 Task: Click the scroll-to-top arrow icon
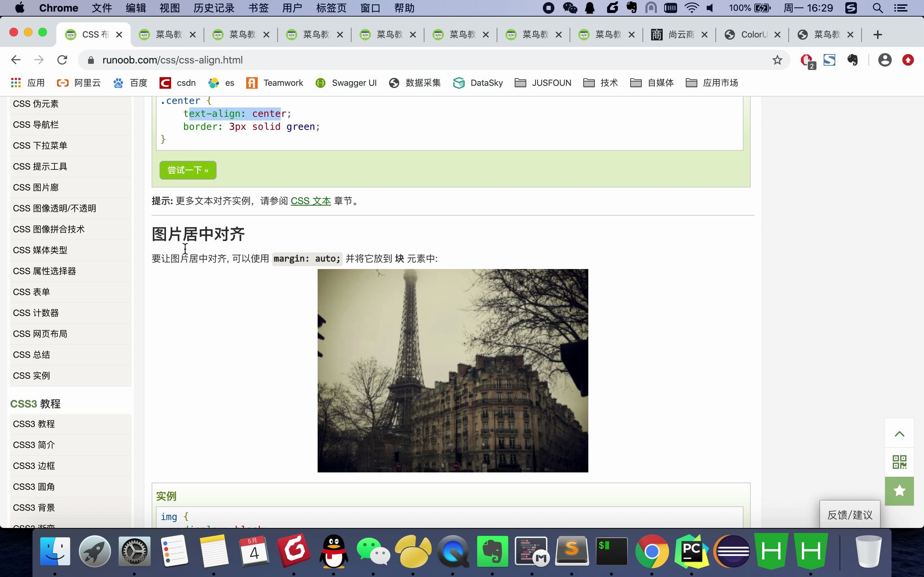click(900, 433)
